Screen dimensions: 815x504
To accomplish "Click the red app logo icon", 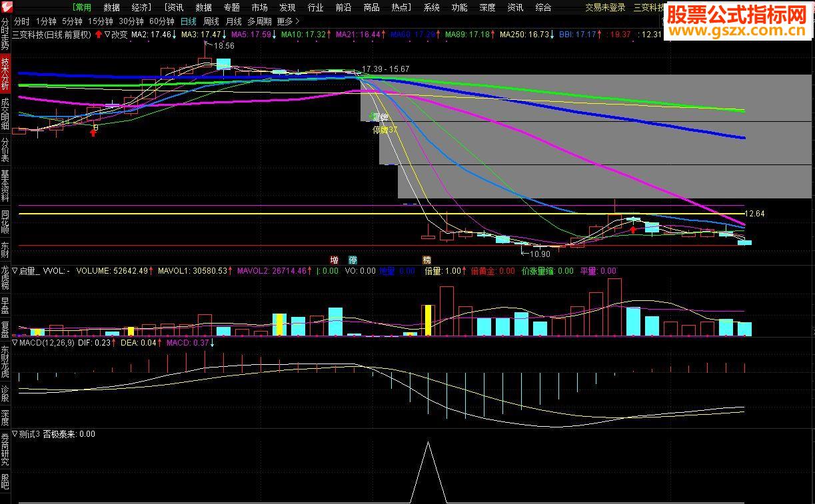I will (6, 7).
